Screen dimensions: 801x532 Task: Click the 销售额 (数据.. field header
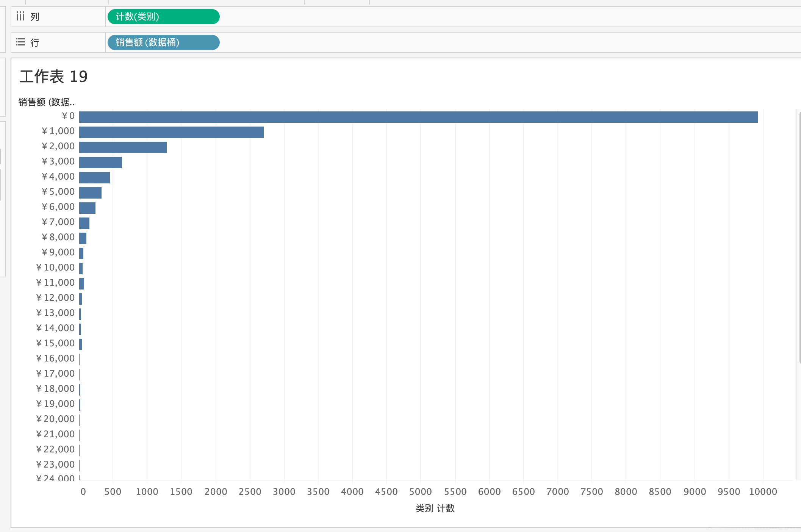click(46, 102)
